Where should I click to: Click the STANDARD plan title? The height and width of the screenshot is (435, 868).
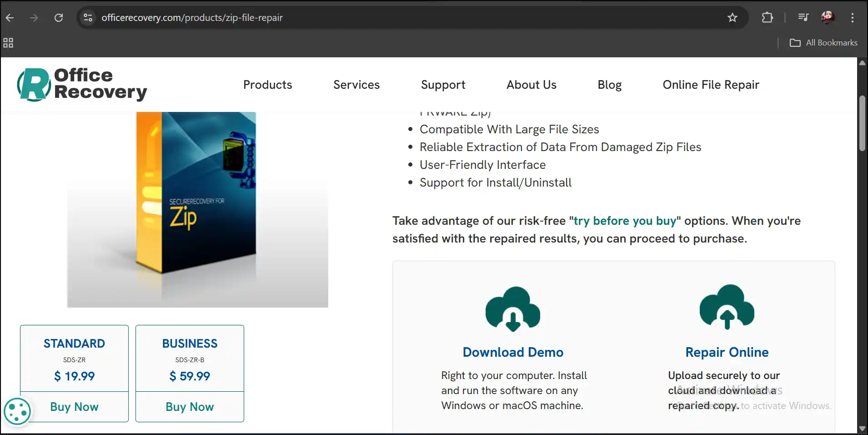click(x=74, y=344)
